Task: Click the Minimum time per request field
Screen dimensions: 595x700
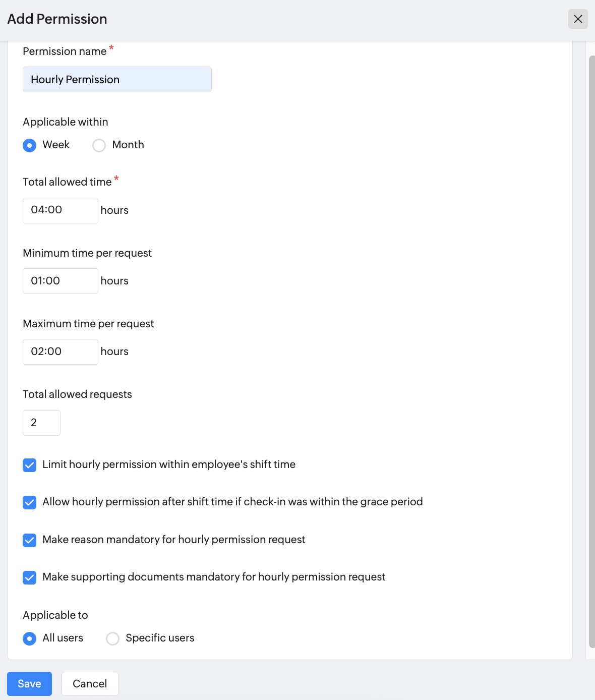Action: [x=61, y=281]
